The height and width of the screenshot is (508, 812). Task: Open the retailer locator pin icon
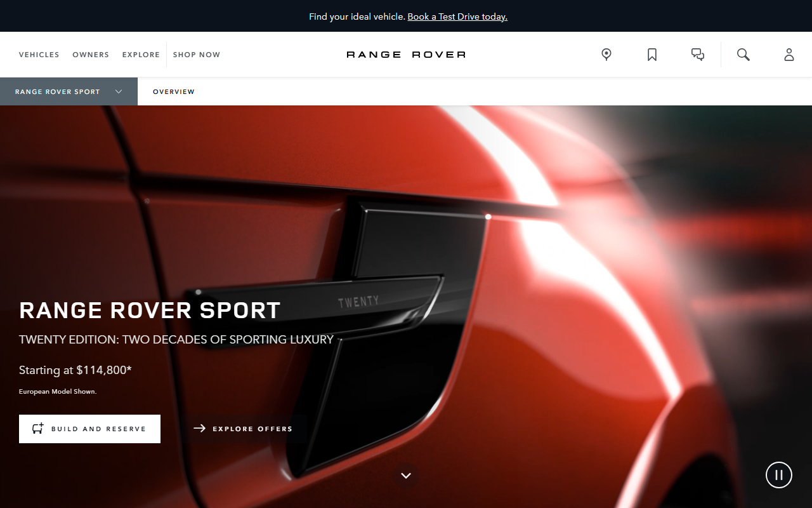point(606,55)
